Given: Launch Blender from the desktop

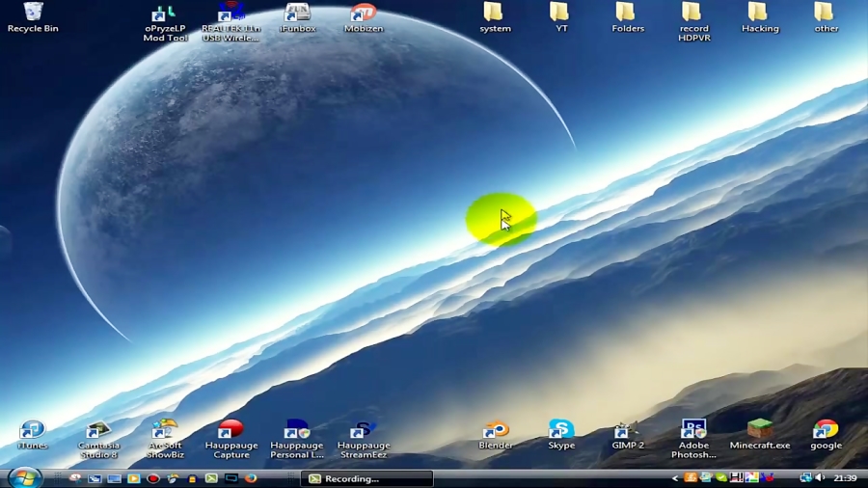Looking at the screenshot, I should [495, 431].
